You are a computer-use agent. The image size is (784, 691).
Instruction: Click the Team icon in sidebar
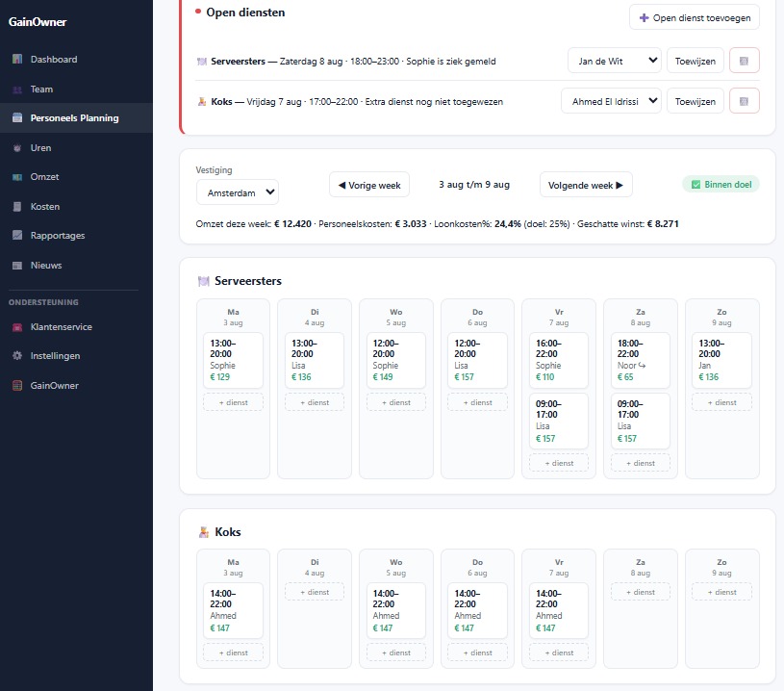click(17, 90)
